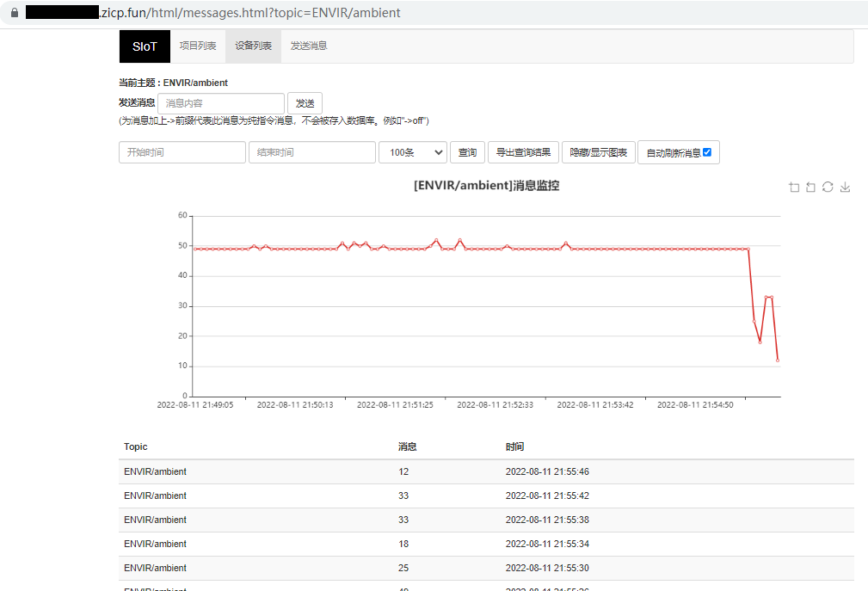Click the browser address bar lock icon
The image size is (868, 591).
[15, 12]
